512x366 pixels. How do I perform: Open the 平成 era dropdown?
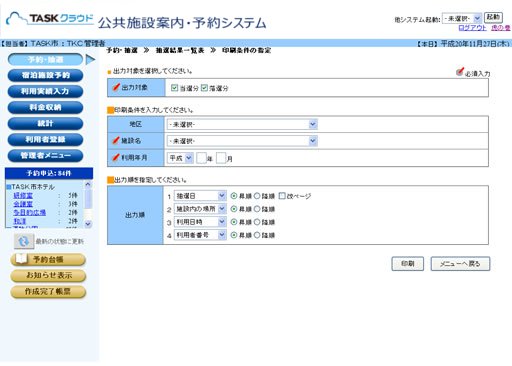pyautogui.click(x=180, y=158)
